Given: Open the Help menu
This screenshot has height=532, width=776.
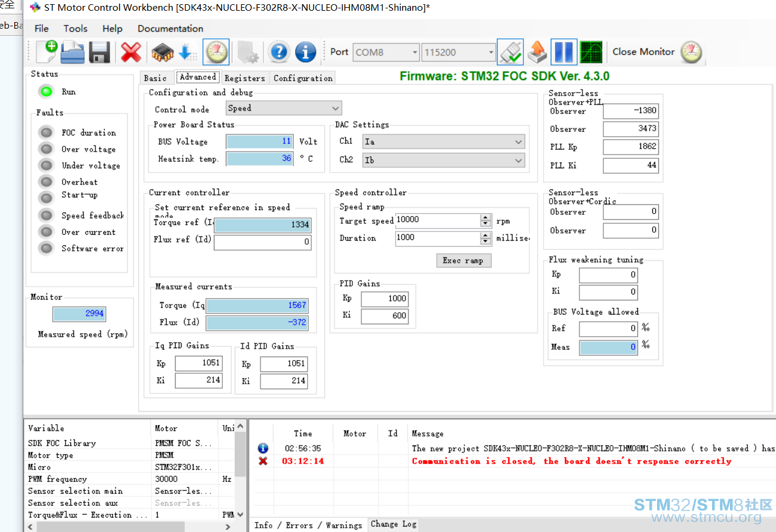Looking at the screenshot, I should tap(112, 29).
